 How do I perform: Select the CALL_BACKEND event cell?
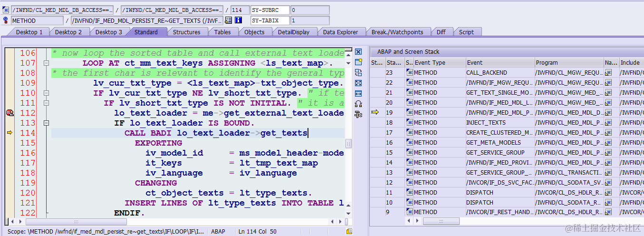tap(500, 73)
